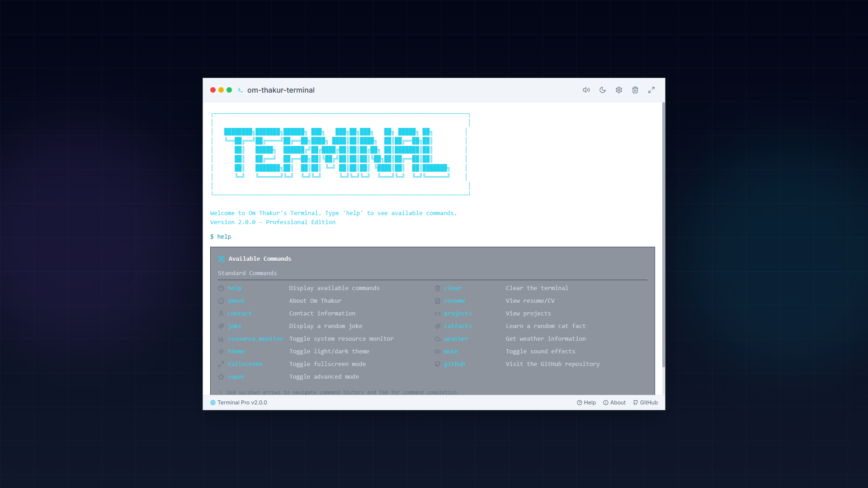Run the mute command to toggle sound effects
Viewport: 868px width, 488px height.
(451, 351)
